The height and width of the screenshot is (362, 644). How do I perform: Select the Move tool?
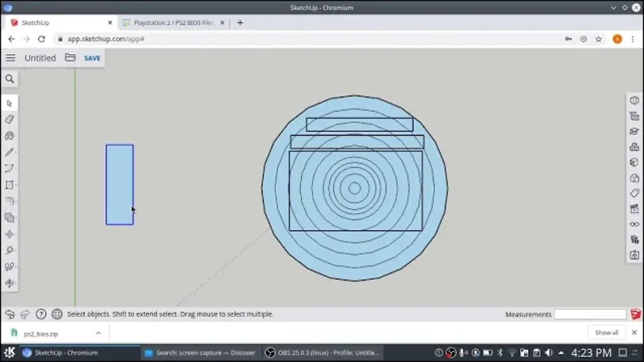click(9, 234)
